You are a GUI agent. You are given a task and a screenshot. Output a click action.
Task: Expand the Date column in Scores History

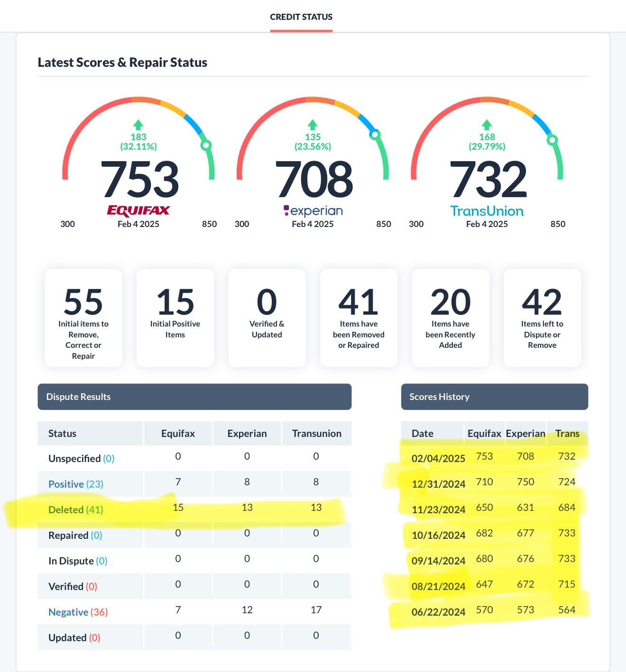click(422, 433)
